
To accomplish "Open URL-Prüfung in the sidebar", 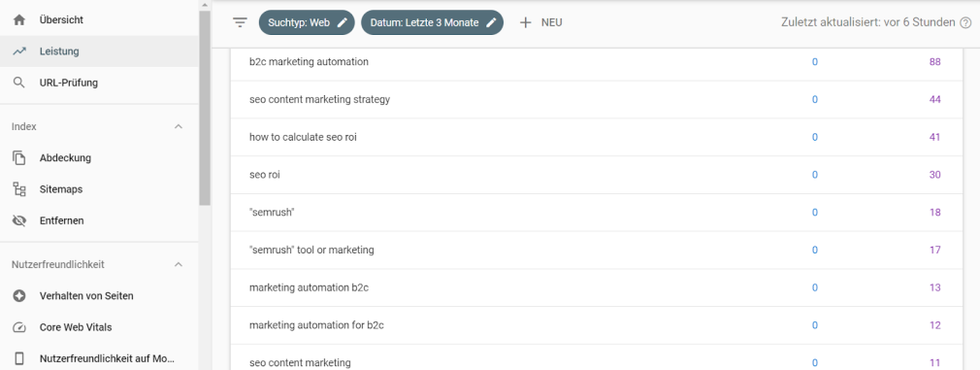I will point(99,83).
